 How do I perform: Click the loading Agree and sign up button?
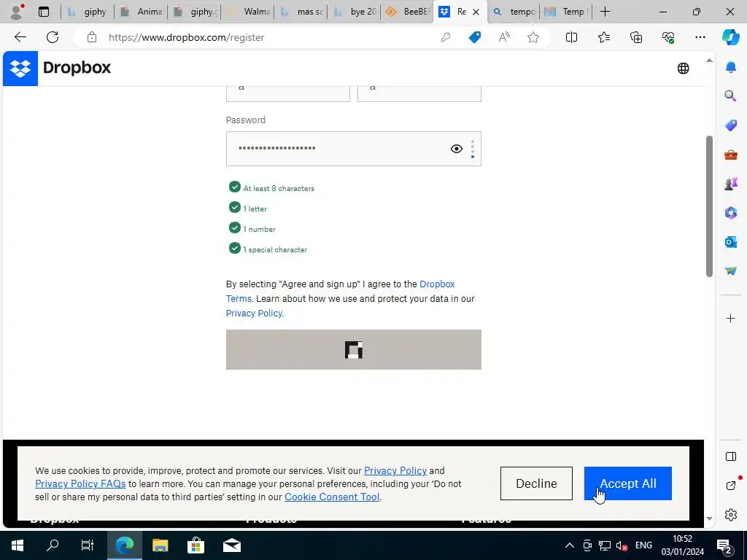coord(354,349)
